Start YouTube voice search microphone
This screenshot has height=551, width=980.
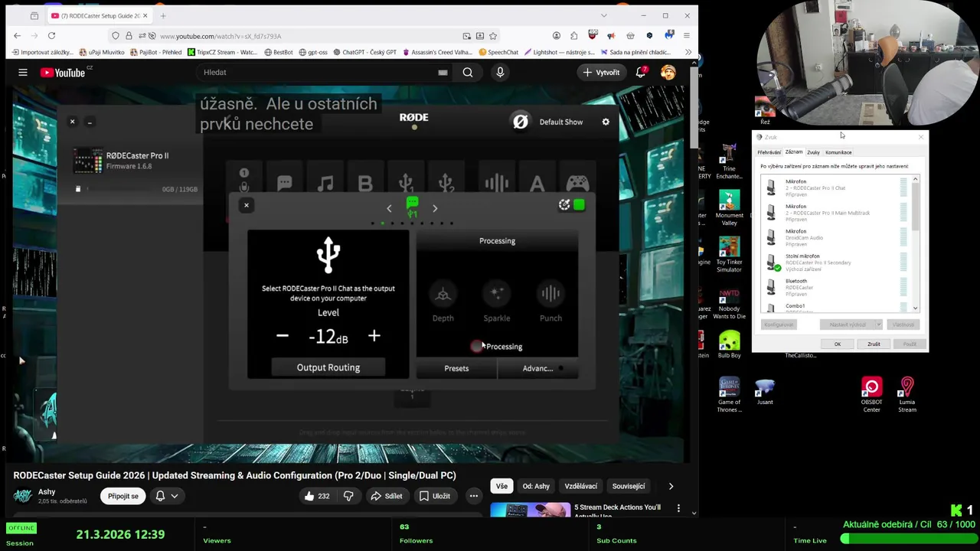point(500,72)
